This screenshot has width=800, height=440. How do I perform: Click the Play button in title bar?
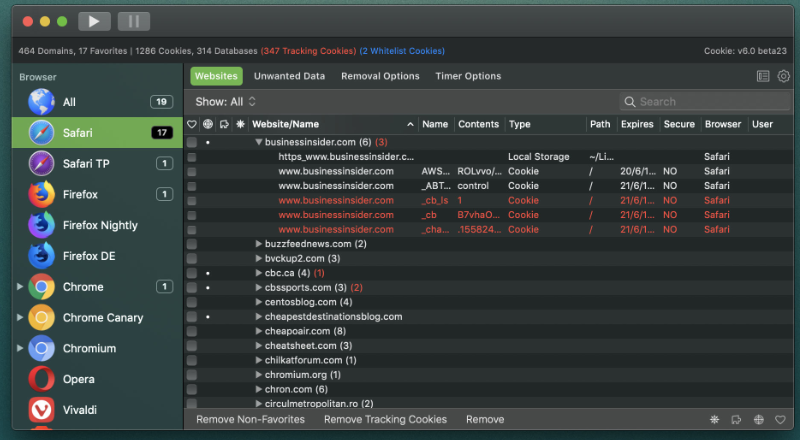pos(94,21)
